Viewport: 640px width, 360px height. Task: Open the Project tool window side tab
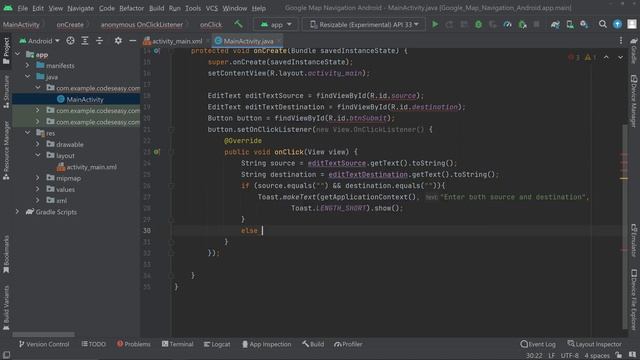coord(6,51)
